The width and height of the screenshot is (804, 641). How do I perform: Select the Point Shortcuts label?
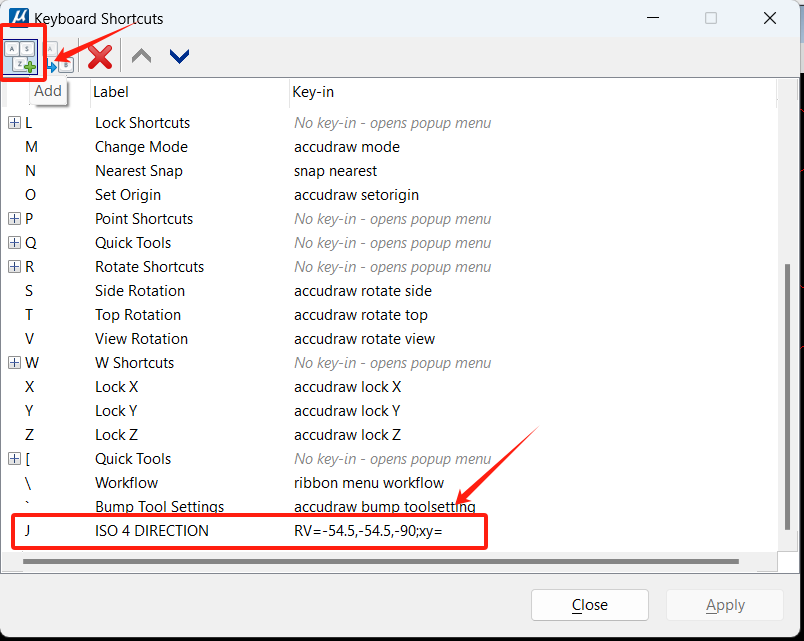144,219
